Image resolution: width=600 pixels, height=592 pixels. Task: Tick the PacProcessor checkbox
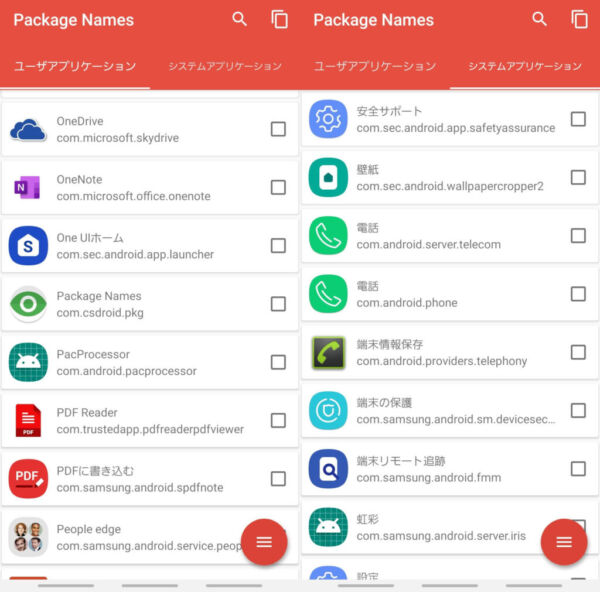[278, 362]
